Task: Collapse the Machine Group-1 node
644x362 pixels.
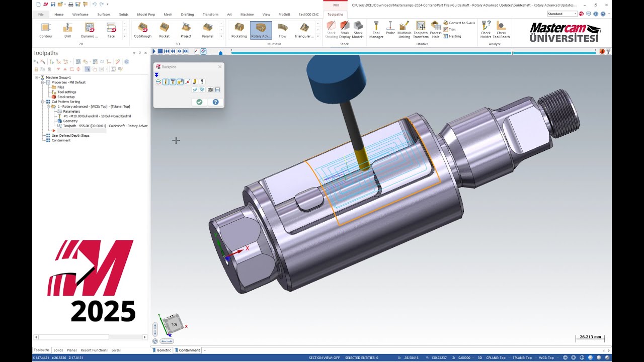Action: coord(37,77)
